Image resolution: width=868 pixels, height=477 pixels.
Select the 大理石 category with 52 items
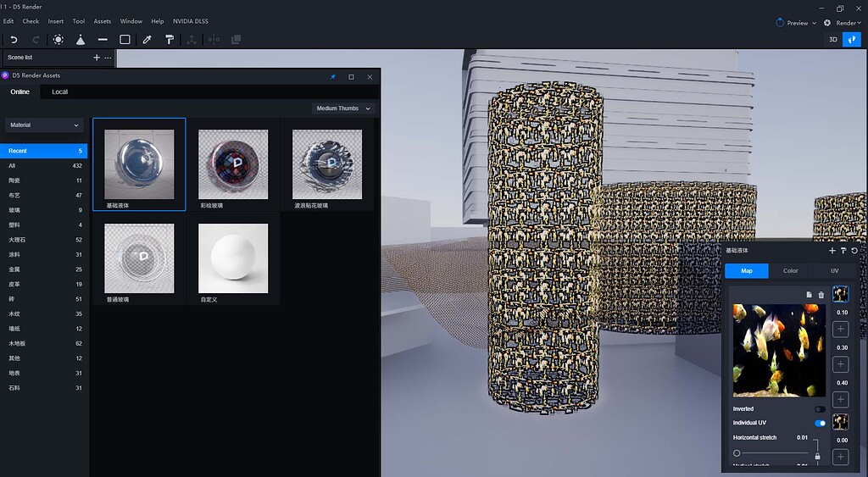(44, 240)
